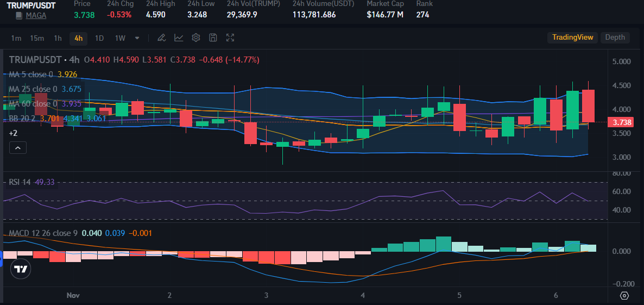644x305 pixels.
Task: Select the 1W timeframe
Action: (x=120, y=38)
